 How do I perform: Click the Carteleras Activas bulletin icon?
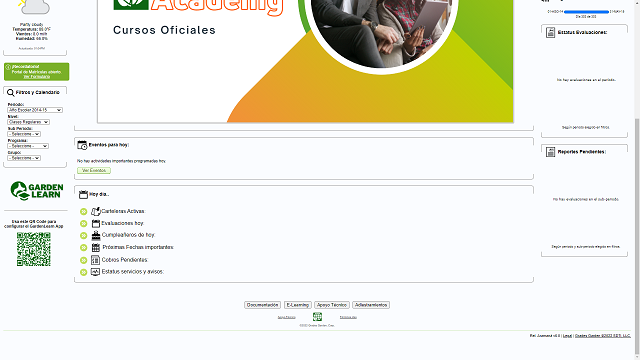tap(96, 211)
